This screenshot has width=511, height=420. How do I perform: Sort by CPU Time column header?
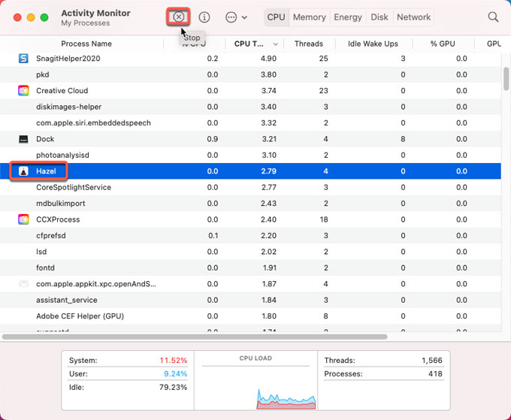(249, 44)
